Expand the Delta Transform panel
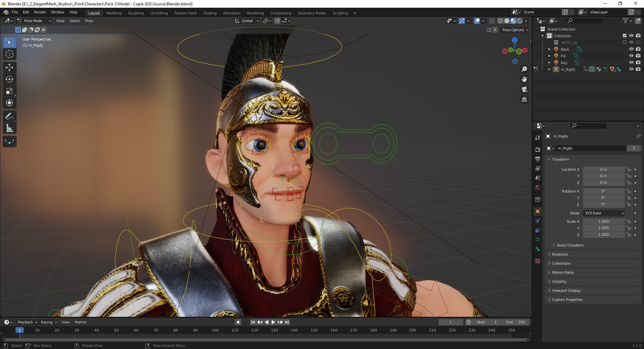The image size is (644, 349). [x=570, y=245]
